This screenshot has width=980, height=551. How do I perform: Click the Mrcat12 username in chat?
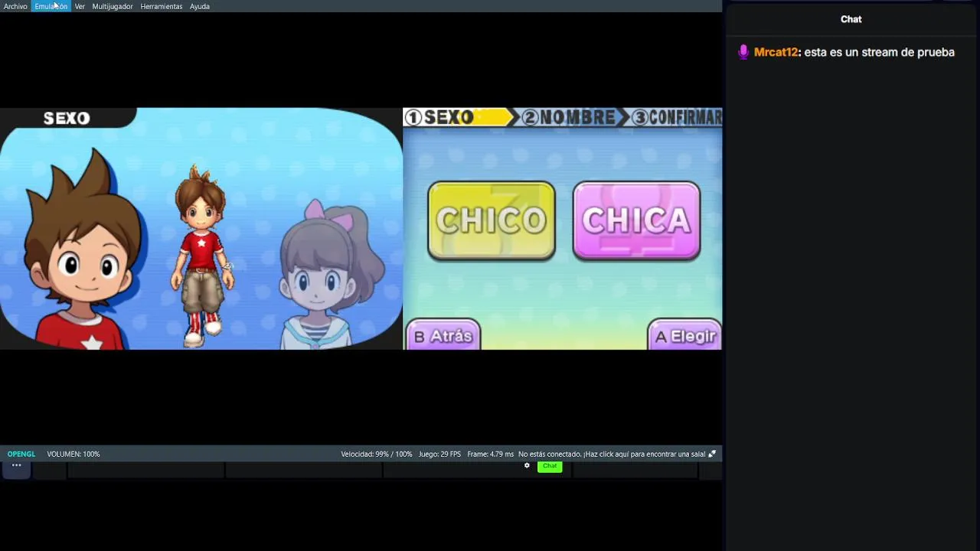coord(776,52)
